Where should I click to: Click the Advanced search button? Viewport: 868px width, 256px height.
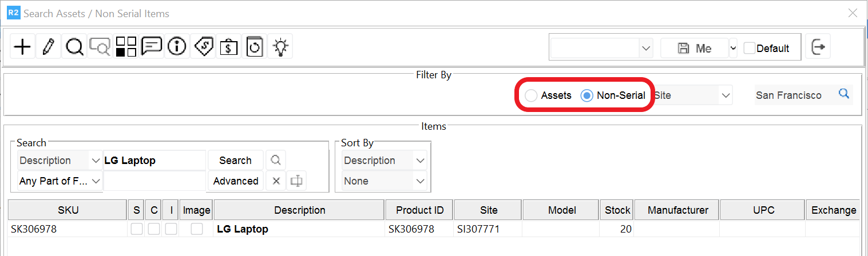tap(235, 181)
